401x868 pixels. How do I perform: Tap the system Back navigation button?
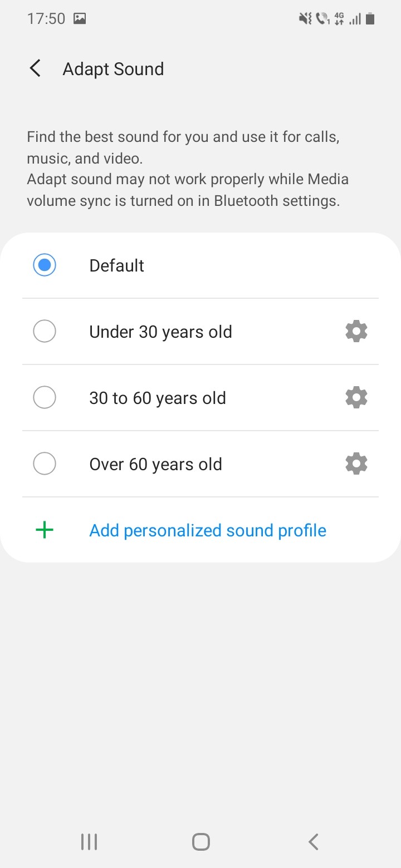coord(314,842)
